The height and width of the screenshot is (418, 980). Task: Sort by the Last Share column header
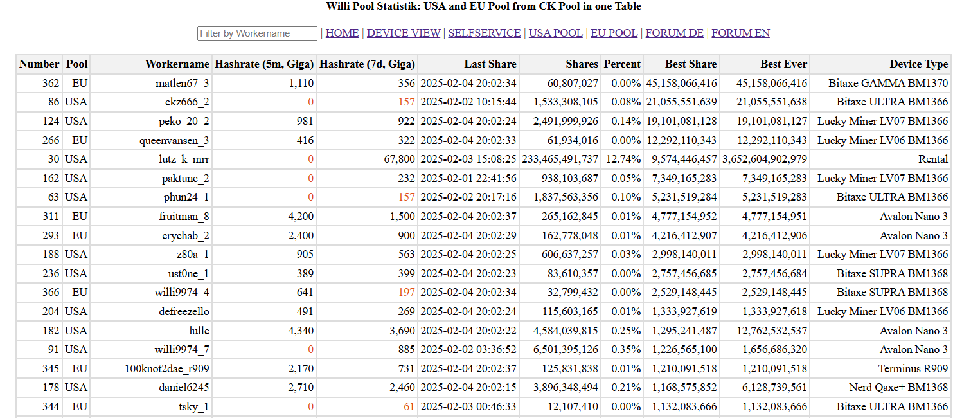(468, 64)
